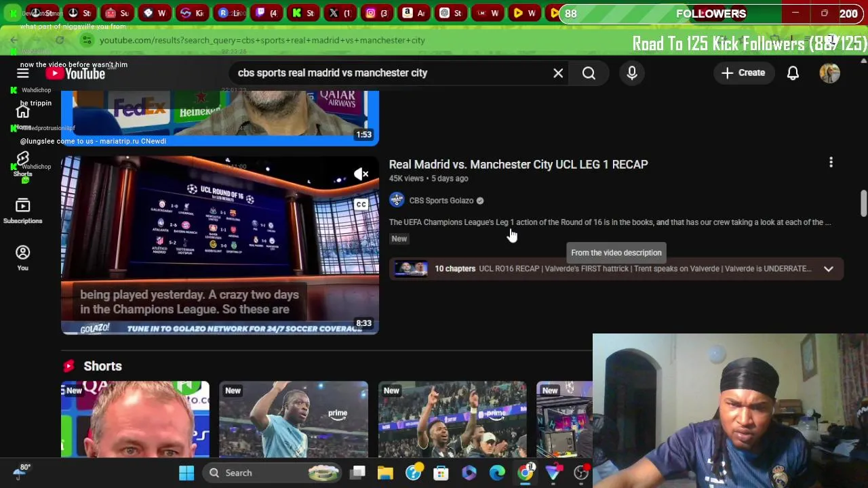Open Copilot icon on the taskbar
This screenshot has height=488, width=868.
coord(469,472)
